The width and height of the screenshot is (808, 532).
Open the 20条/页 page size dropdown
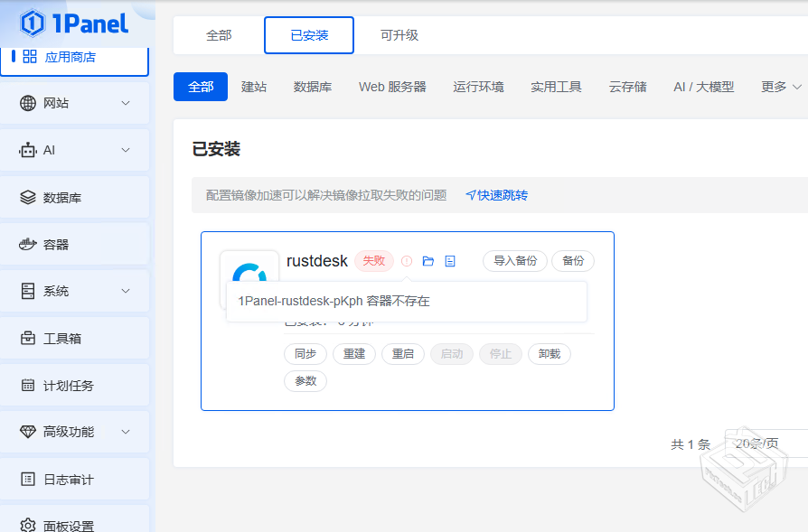pos(764,443)
